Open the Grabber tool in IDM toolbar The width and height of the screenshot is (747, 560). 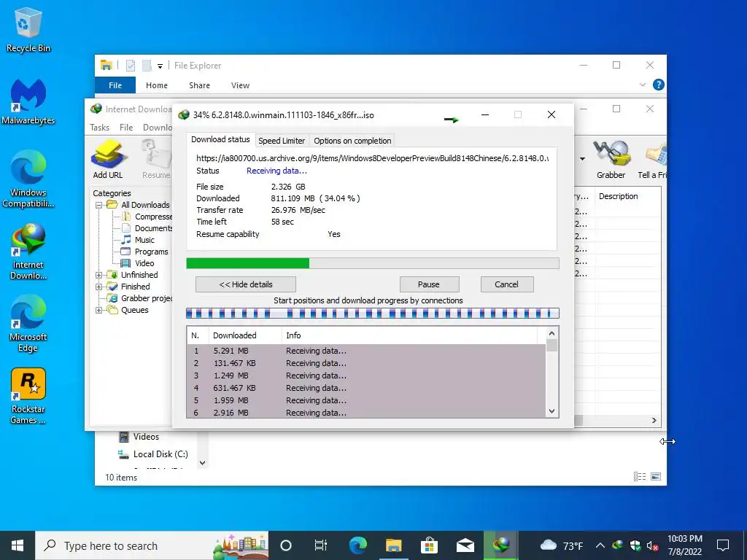[611, 160]
